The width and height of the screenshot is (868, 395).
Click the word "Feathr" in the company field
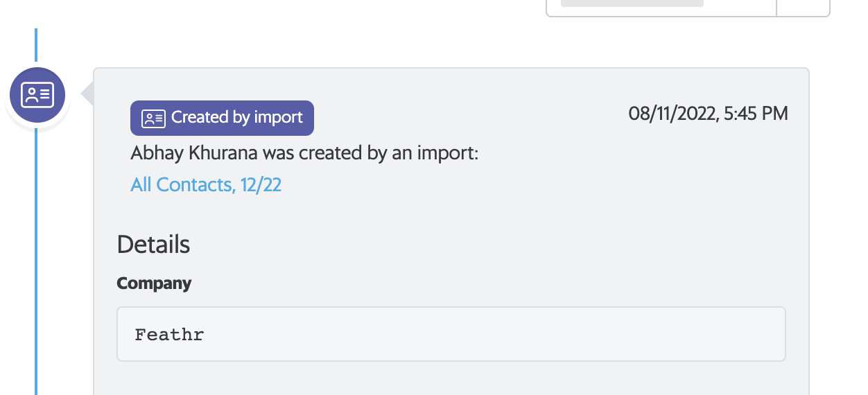point(169,335)
